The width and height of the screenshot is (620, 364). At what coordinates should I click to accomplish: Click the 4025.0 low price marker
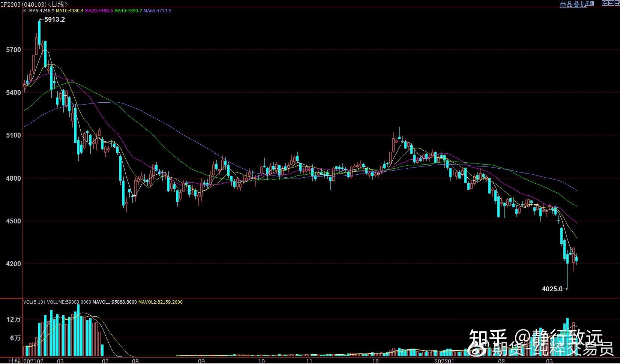552,289
